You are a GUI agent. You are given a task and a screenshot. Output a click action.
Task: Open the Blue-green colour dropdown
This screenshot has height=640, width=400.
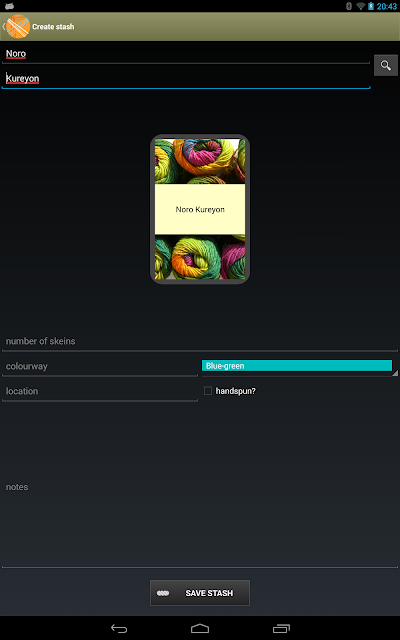[297, 366]
